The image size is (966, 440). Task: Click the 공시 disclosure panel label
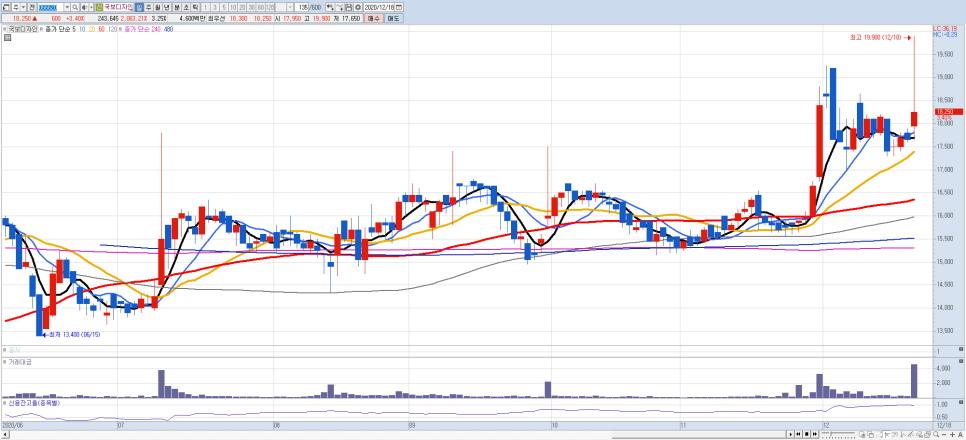pyautogui.click(x=14, y=350)
